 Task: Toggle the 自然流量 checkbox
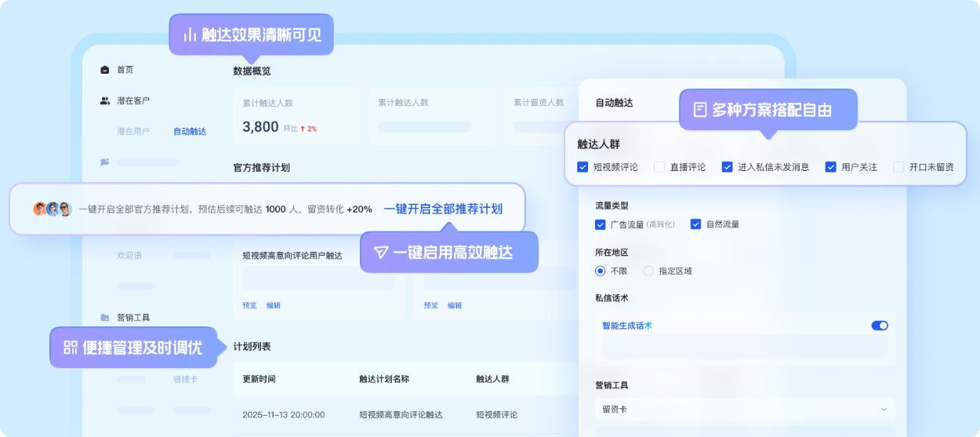pyautogui.click(x=695, y=224)
